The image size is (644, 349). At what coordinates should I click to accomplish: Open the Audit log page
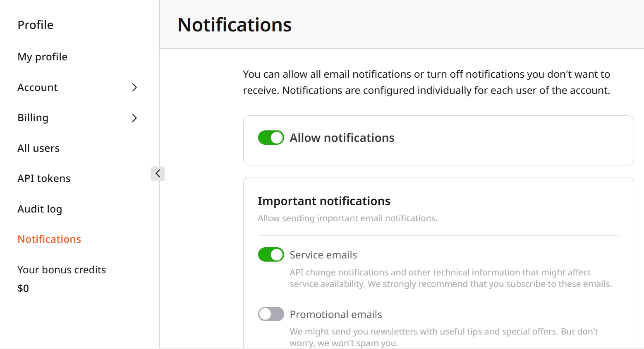[40, 209]
